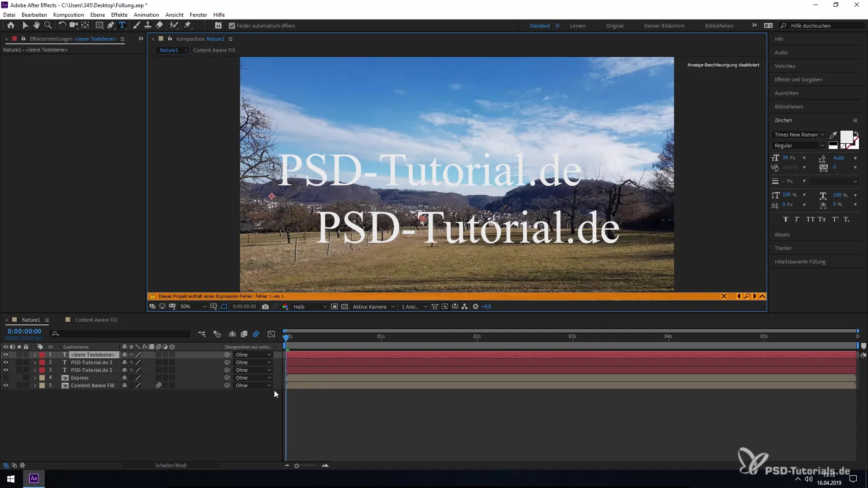Click the eyedropper in the Zeichen panel
The height and width of the screenshot is (488, 868).
(833, 135)
